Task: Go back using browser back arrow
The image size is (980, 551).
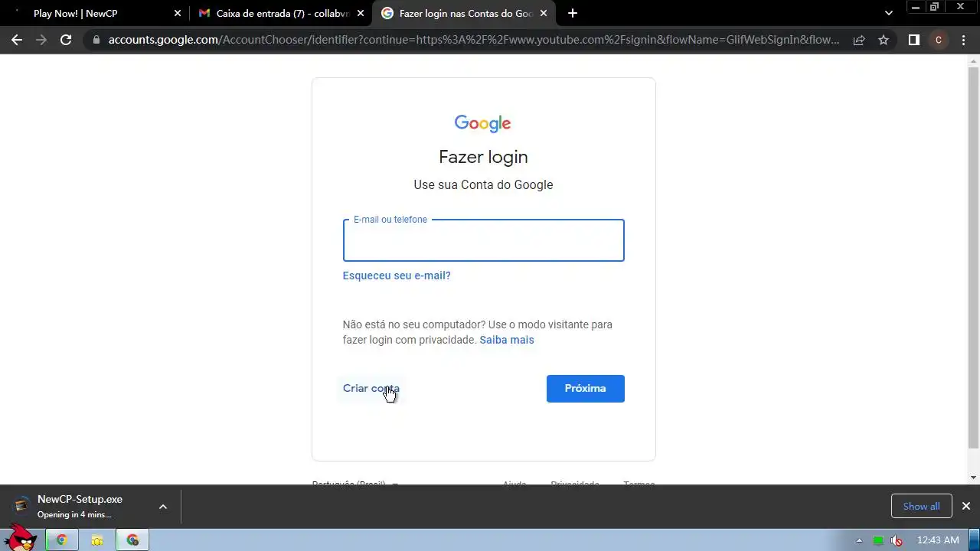Action: tap(17, 40)
